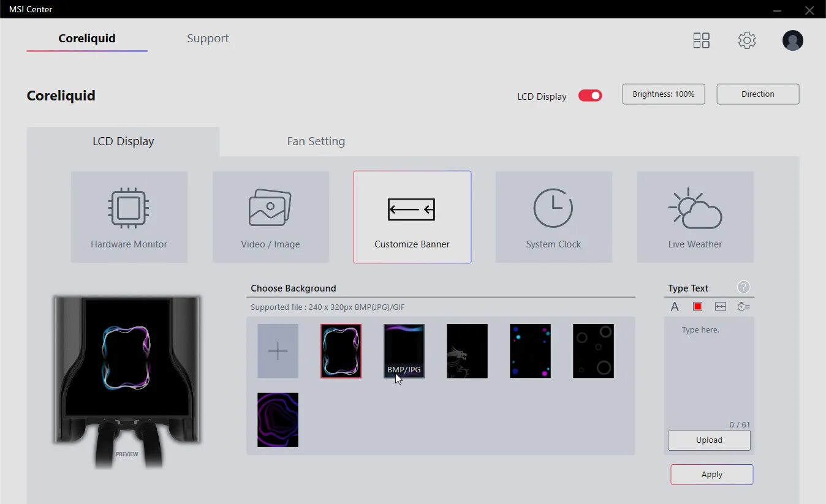
Task: Switch to the Coreliquid tab
Action: [87, 39]
